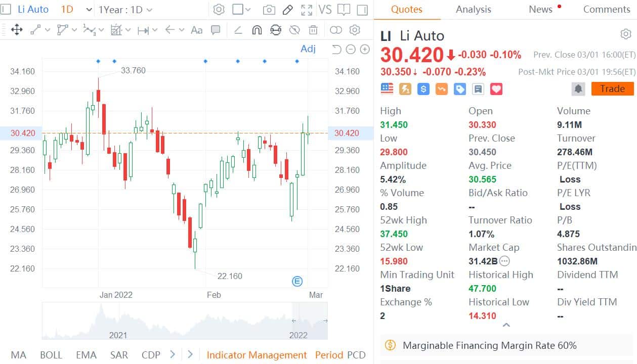The image size is (637, 364).
Task: Toggle the Adj price adjustment setting
Action: coord(308,49)
